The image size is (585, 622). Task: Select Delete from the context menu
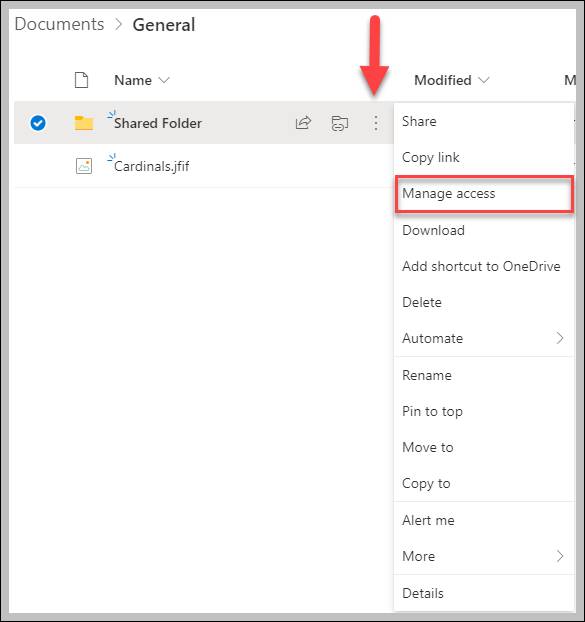(484, 302)
